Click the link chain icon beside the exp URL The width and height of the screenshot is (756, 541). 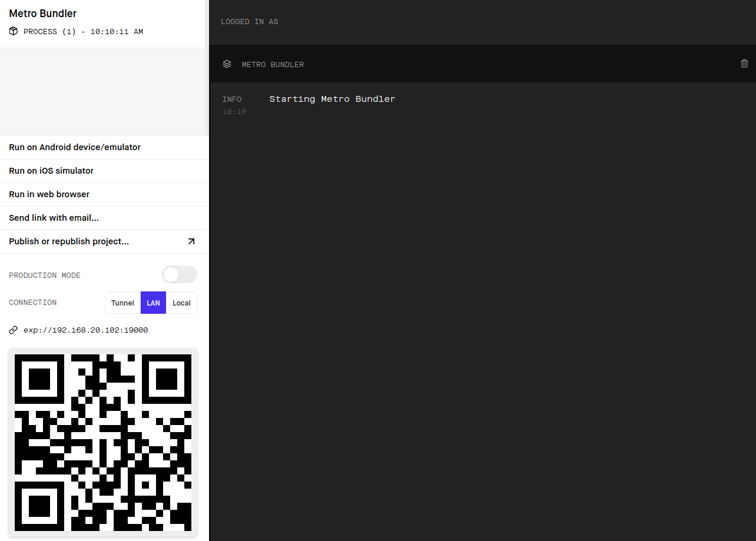coord(14,330)
